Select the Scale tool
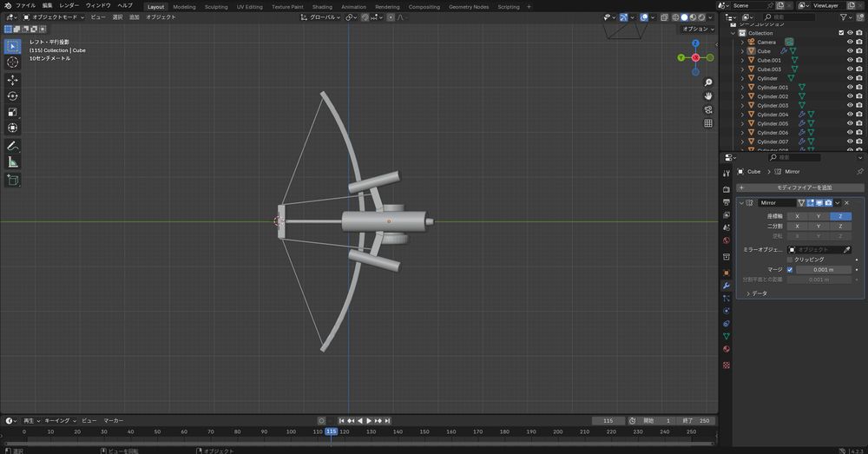 click(13, 112)
